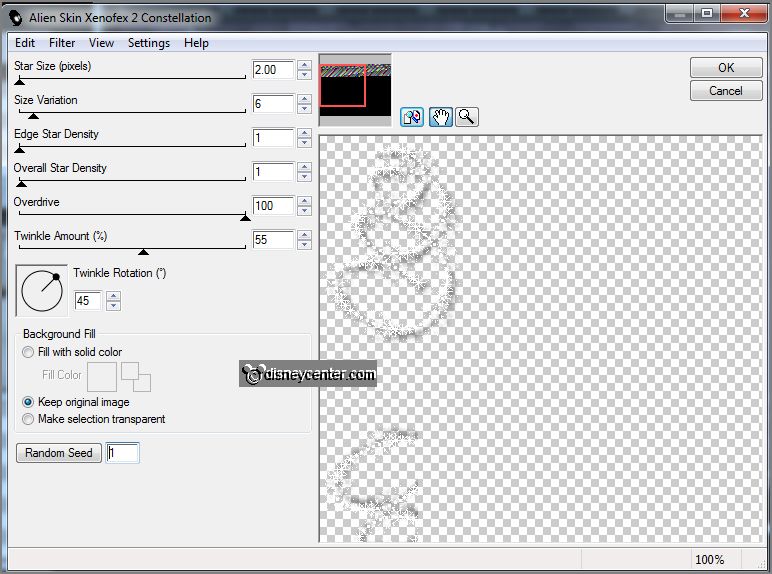This screenshot has height=574, width=772.
Task: Click the navigator thumbnail preview
Action: 355,90
